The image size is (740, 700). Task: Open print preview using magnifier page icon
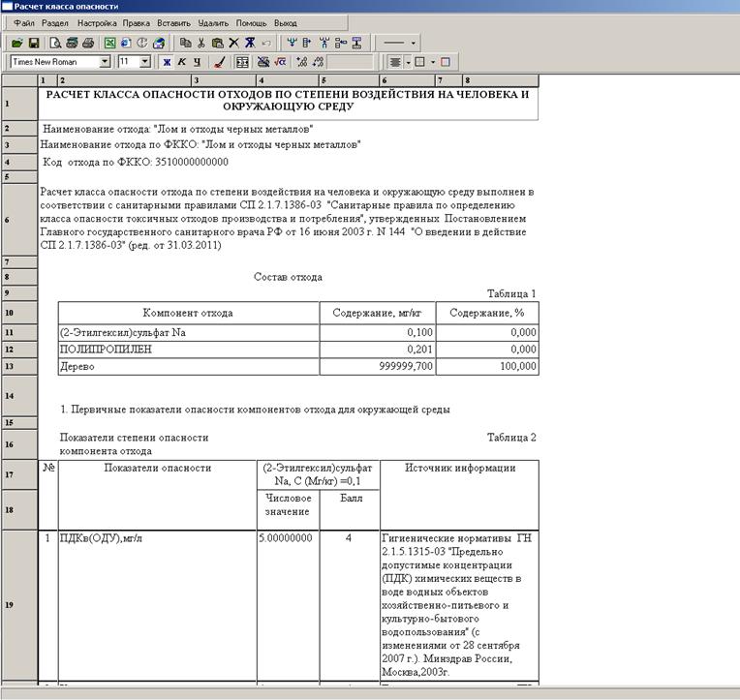pyautogui.click(x=56, y=43)
